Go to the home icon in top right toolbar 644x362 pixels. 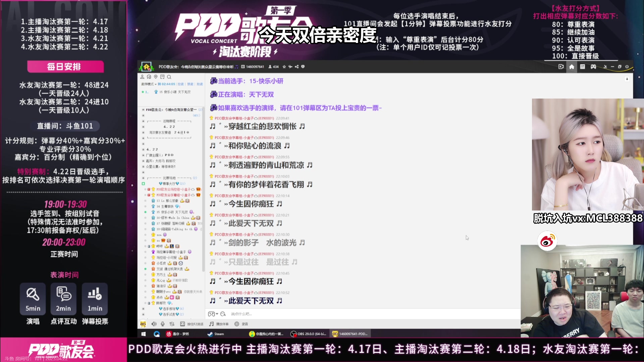coord(572,67)
